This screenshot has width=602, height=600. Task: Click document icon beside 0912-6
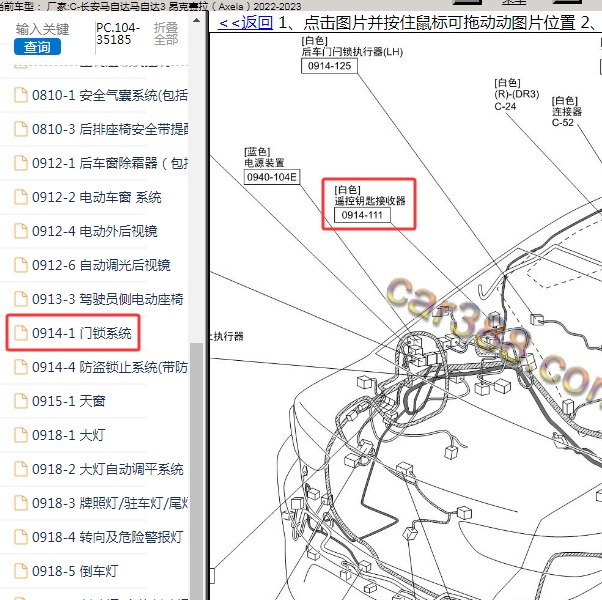[x=21, y=265]
